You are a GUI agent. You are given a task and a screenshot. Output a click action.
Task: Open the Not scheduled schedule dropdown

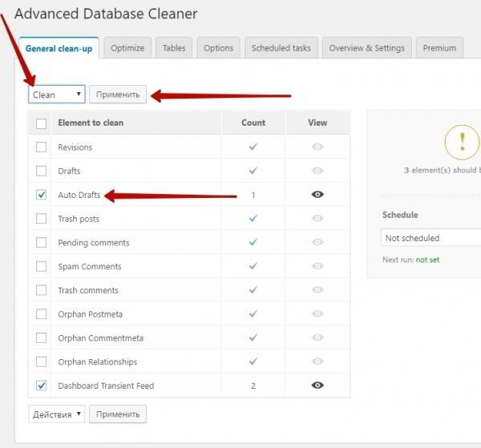tap(430, 238)
